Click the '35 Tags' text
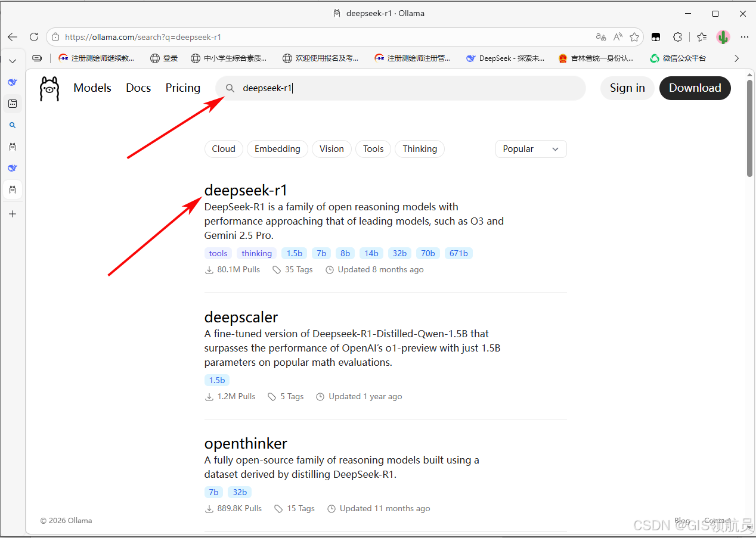756x538 pixels. coord(299,270)
